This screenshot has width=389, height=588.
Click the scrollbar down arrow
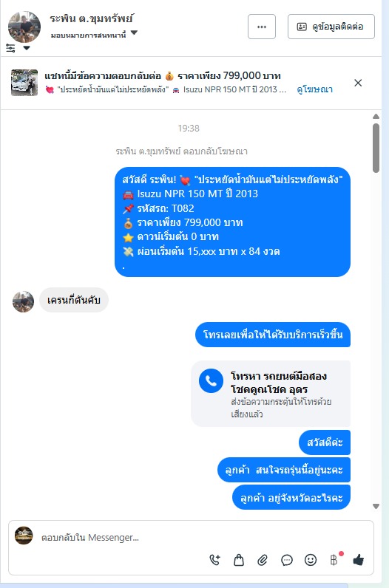tap(376, 506)
